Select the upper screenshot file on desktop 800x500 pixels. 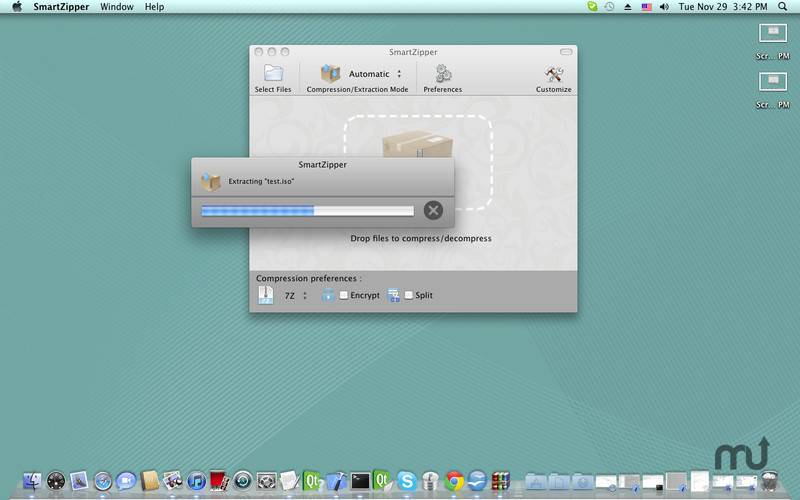pyautogui.click(x=772, y=41)
